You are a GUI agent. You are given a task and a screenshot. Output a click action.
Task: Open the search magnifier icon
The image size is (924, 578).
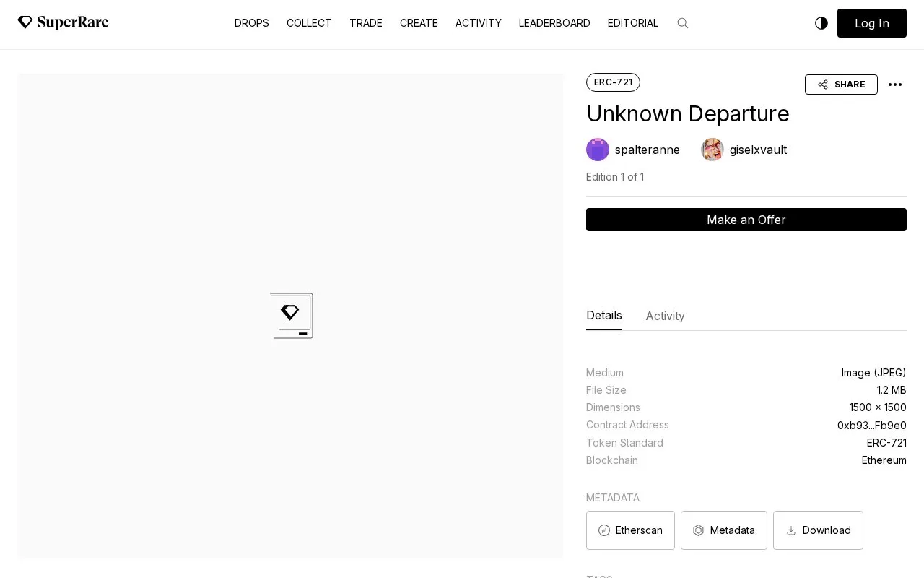pos(682,23)
